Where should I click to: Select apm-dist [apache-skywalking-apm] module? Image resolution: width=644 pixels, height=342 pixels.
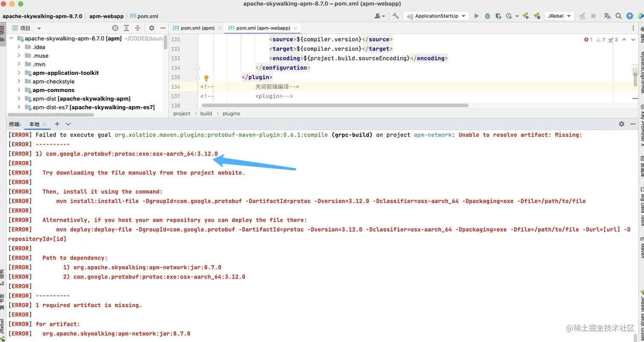click(x=81, y=99)
